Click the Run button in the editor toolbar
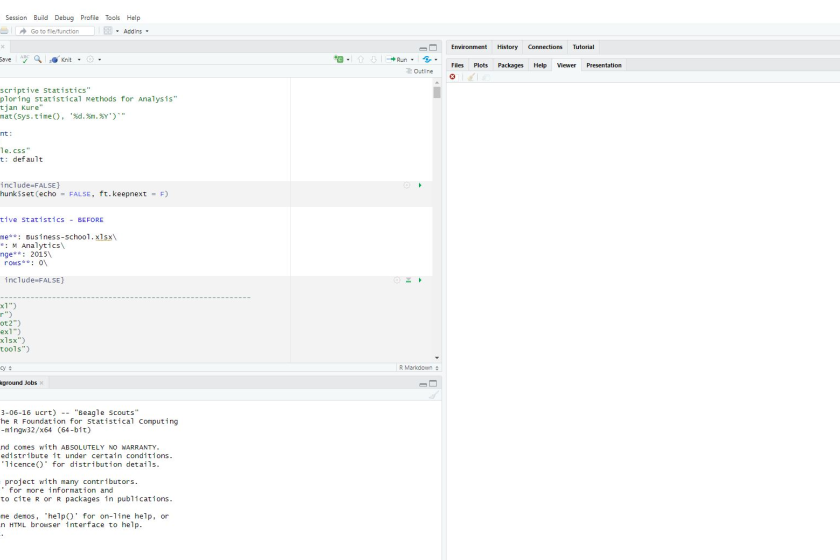 click(x=398, y=59)
